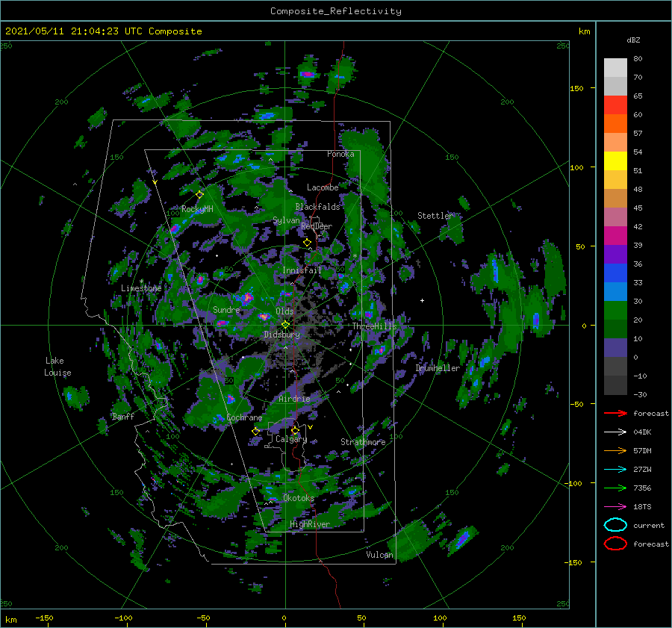This screenshot has width=672, height=628.
Task: Click the yellow diamond radar site marker above Didsbury
Action: click(x=285, y=325)
